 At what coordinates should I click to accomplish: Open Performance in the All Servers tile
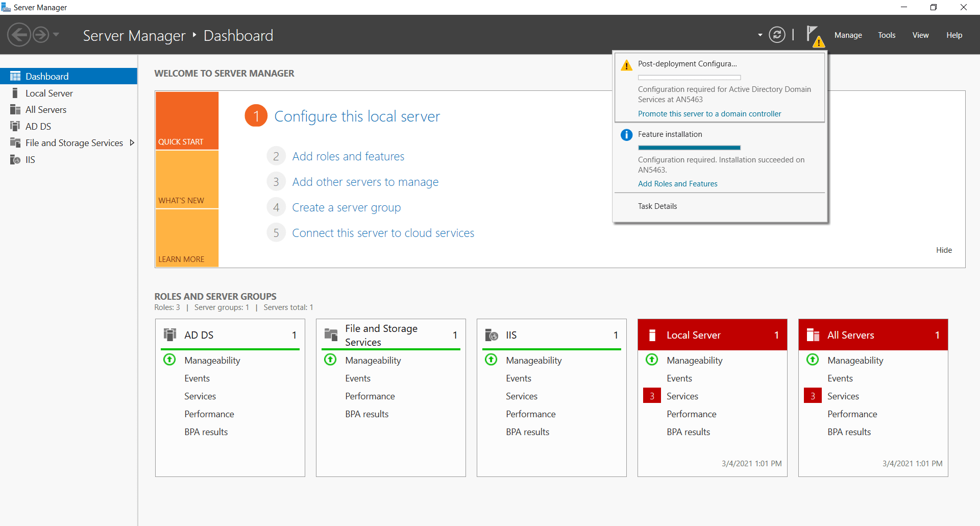(x=852, y=414)
